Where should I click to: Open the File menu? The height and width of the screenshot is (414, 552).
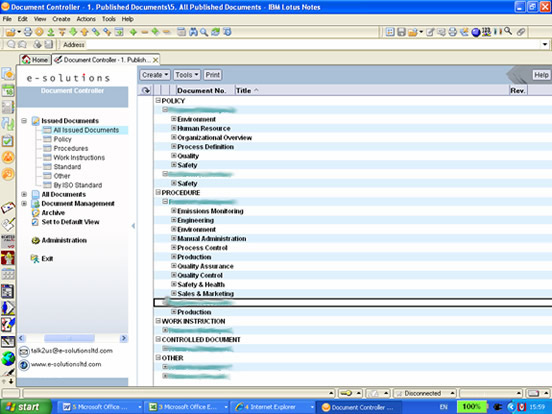pos(7,19)
